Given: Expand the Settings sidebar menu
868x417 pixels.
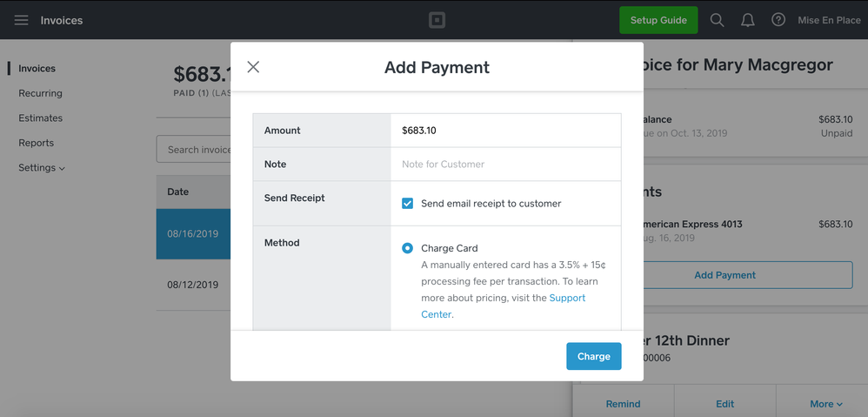Looking at the screenshot, I should click(x=41, y=168).
